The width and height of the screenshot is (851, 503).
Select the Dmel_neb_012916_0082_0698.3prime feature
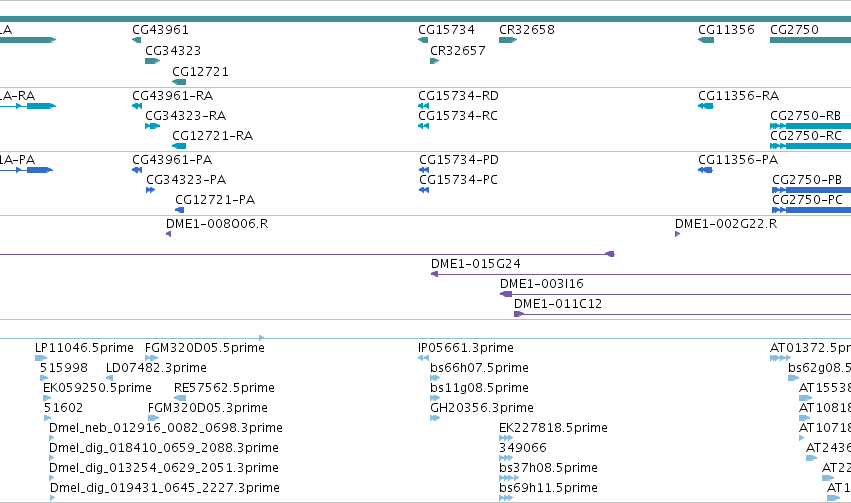click(x=166, y=428)
